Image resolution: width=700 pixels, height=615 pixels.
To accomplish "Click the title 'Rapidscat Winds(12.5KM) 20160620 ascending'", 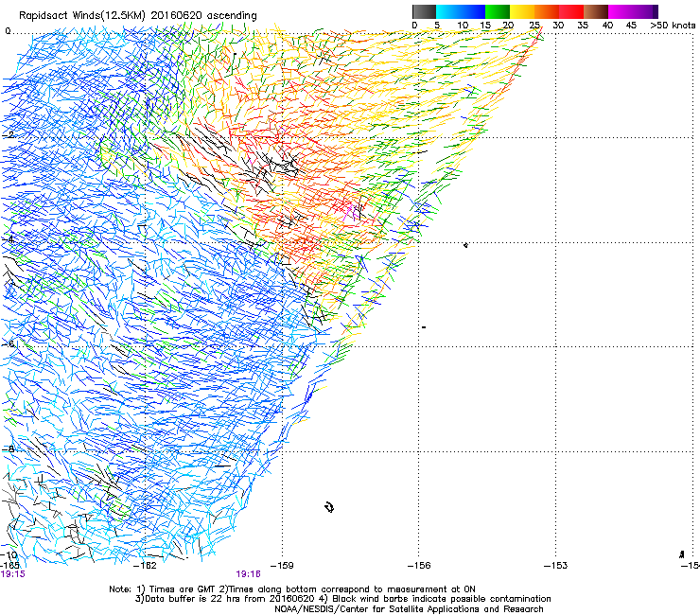I will coord(138,16).
